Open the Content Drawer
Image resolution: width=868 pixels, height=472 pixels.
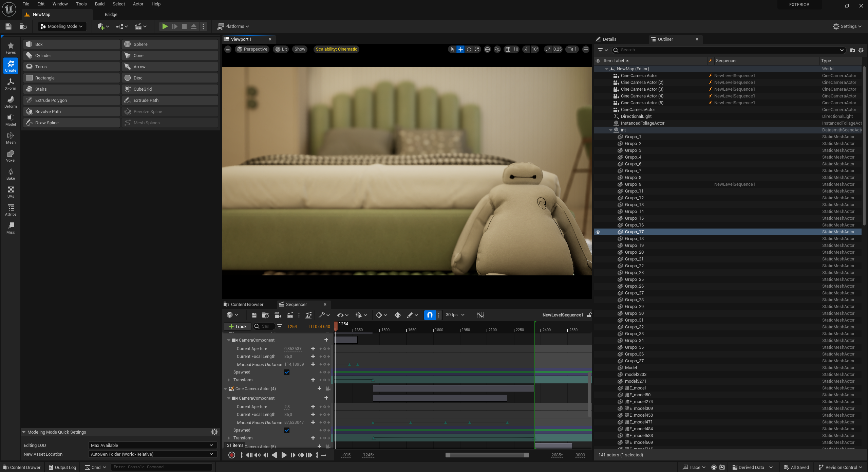click(x=22, y=468)
